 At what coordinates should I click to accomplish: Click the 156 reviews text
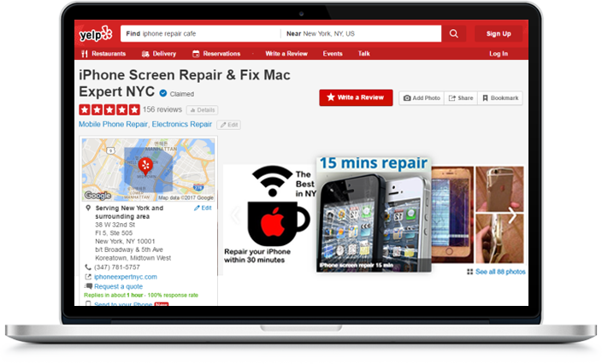(x=162, y=109)
